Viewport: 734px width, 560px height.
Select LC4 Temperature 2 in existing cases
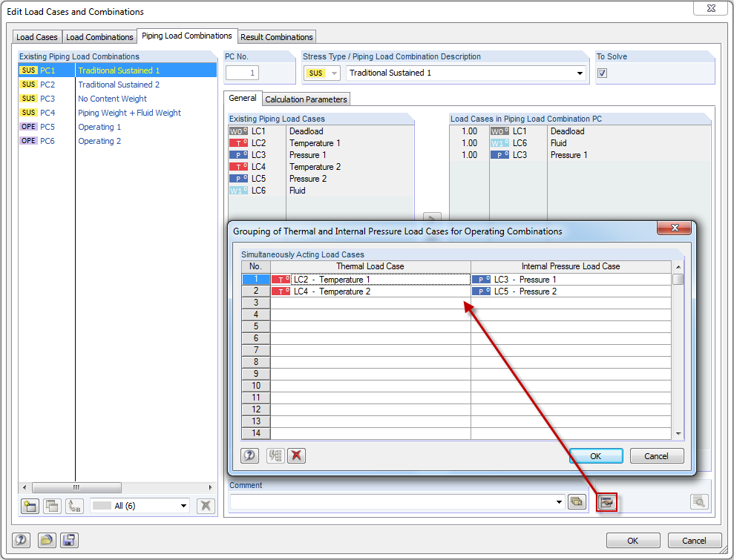321,167
